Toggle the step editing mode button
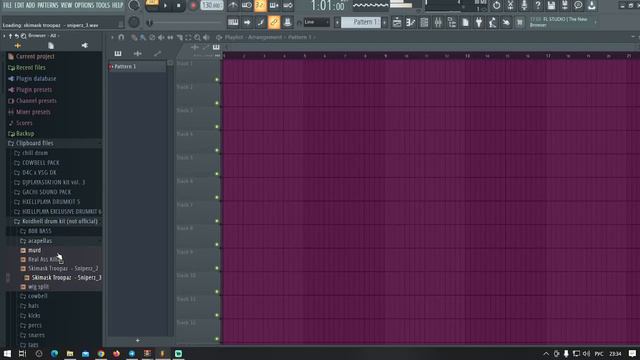The height and width of the screenshot is (360, 640). [260, 22]
